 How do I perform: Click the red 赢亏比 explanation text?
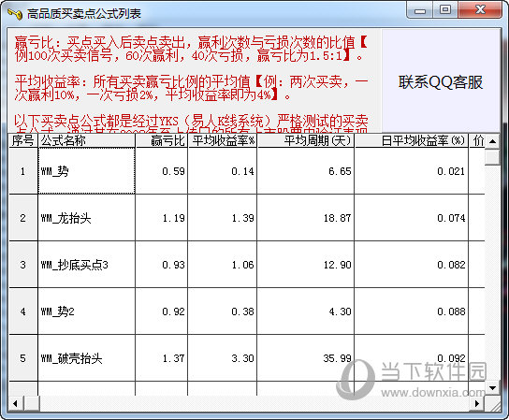[x=191, y=49]
